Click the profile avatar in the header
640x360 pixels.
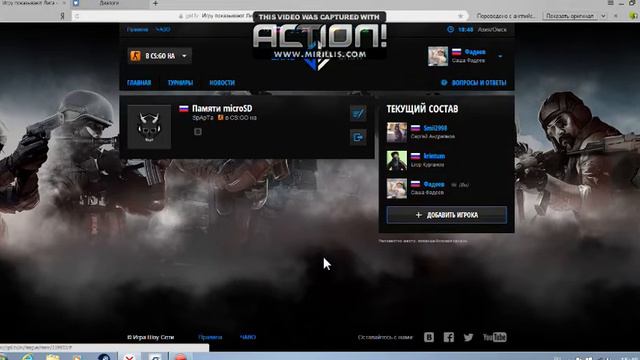tap(438, 56)
